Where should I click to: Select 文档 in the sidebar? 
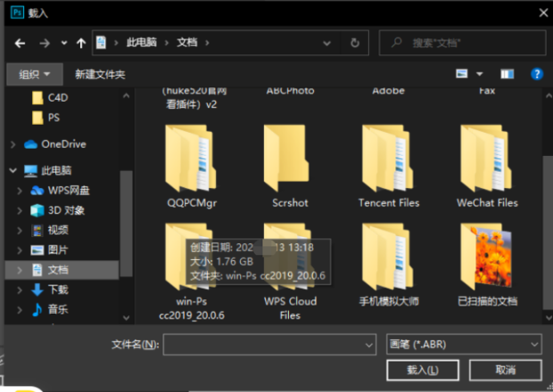pyautogui.click(x=62, y=270)
